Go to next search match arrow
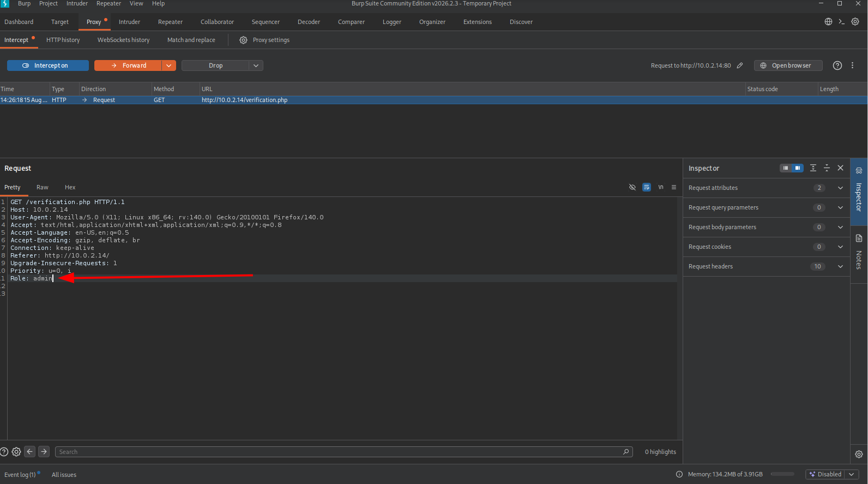The width and height of the screenshot is (868, 484). (44, 452)
